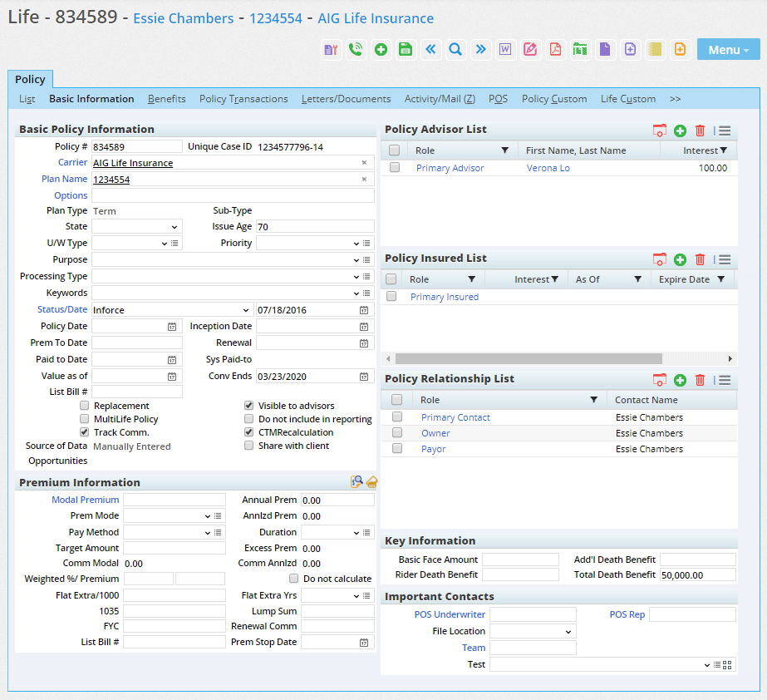Viewport: 767px width, 700px height.
Task: Tick the Share with client checkbox
Action: [248, 446]
